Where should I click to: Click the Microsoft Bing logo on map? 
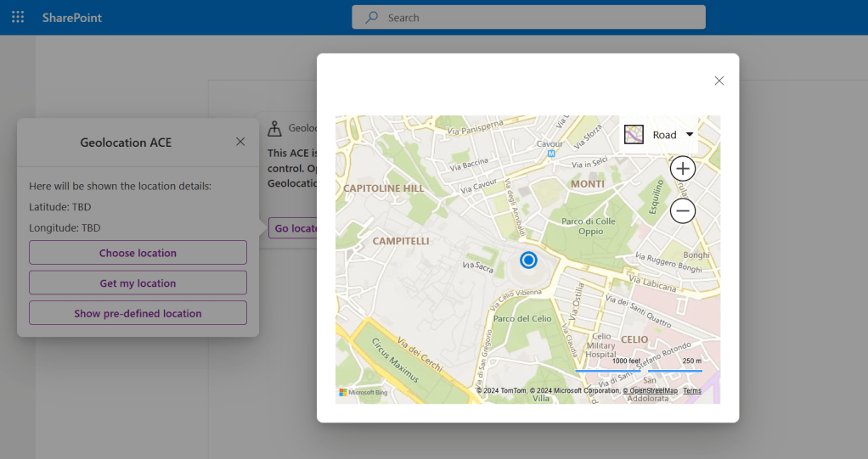tap(364, 392)
